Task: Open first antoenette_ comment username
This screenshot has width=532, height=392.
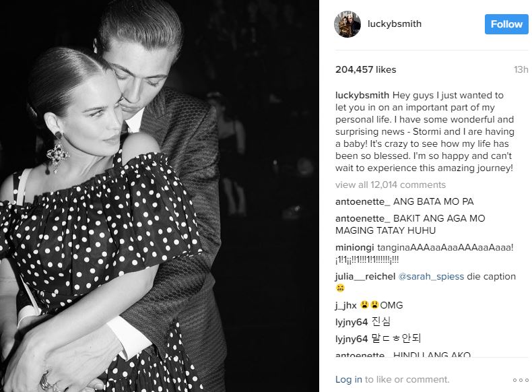Action: point(363,202)
